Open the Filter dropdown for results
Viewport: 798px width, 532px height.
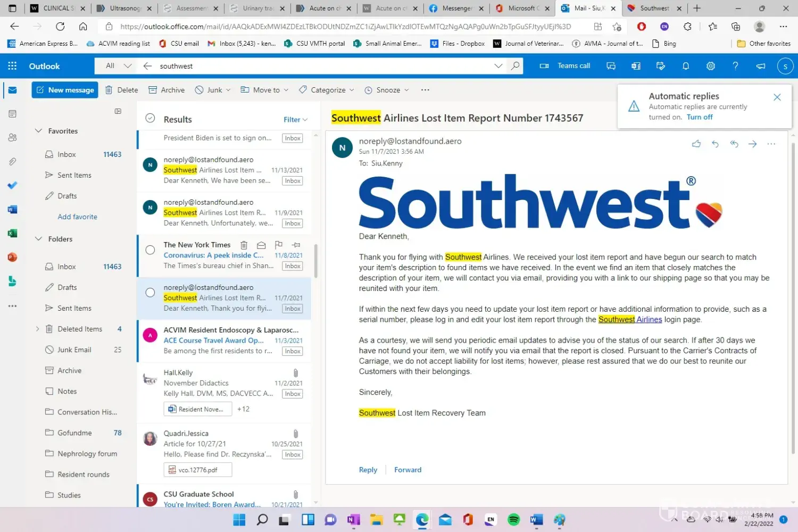296,120
